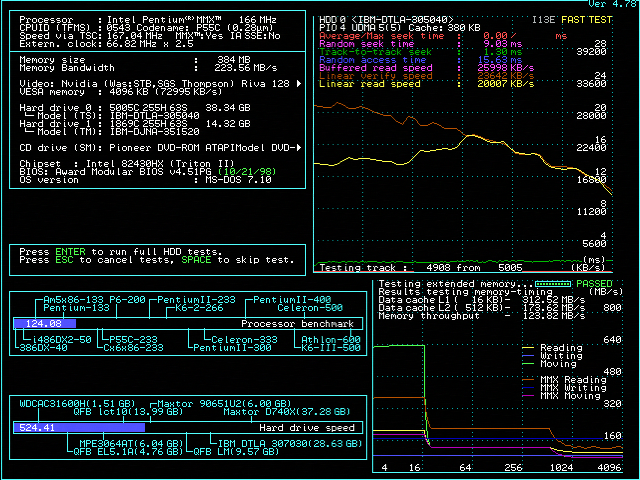Click the Pentium-133 benchmark reference label
This screenshot has height=480, width=640.
pos(76,308)
